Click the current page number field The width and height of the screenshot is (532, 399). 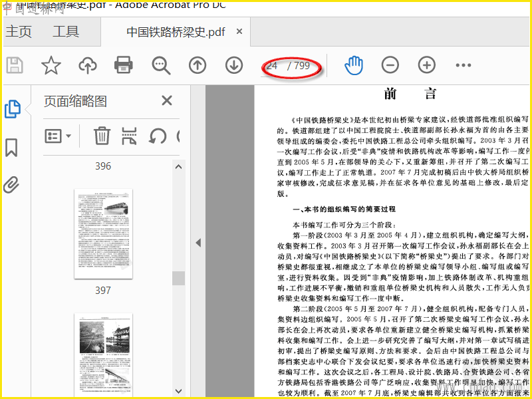[272, 65]
